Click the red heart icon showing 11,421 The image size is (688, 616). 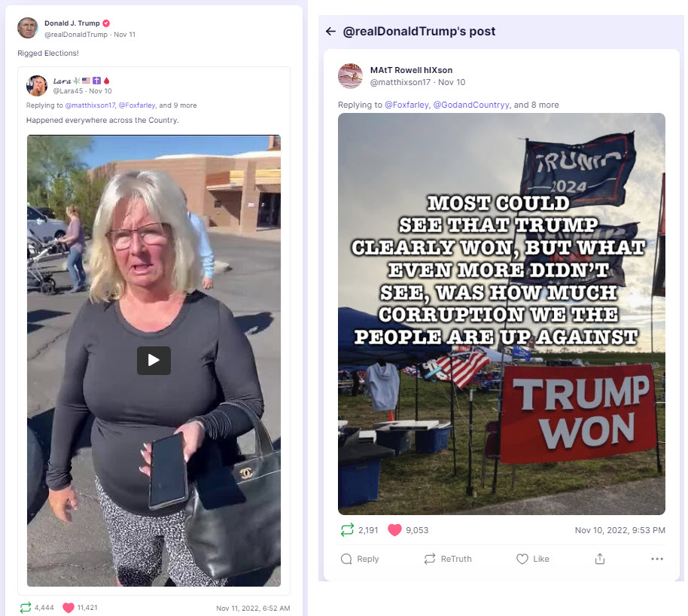coord(68,608)
